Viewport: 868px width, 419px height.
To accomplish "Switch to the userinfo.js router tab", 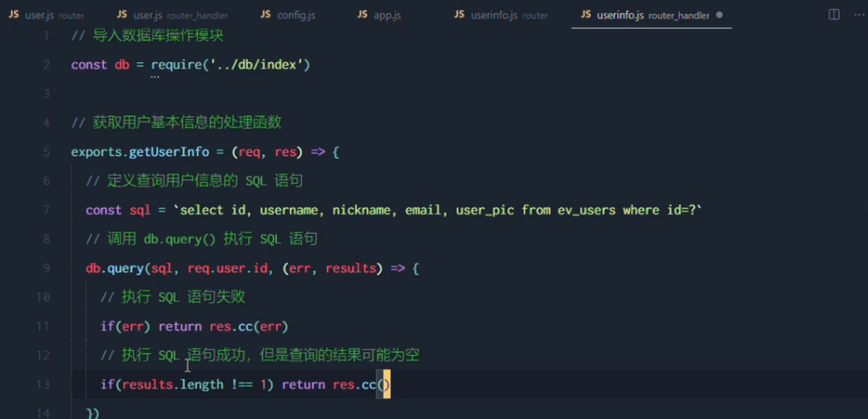I will point(501,15).
